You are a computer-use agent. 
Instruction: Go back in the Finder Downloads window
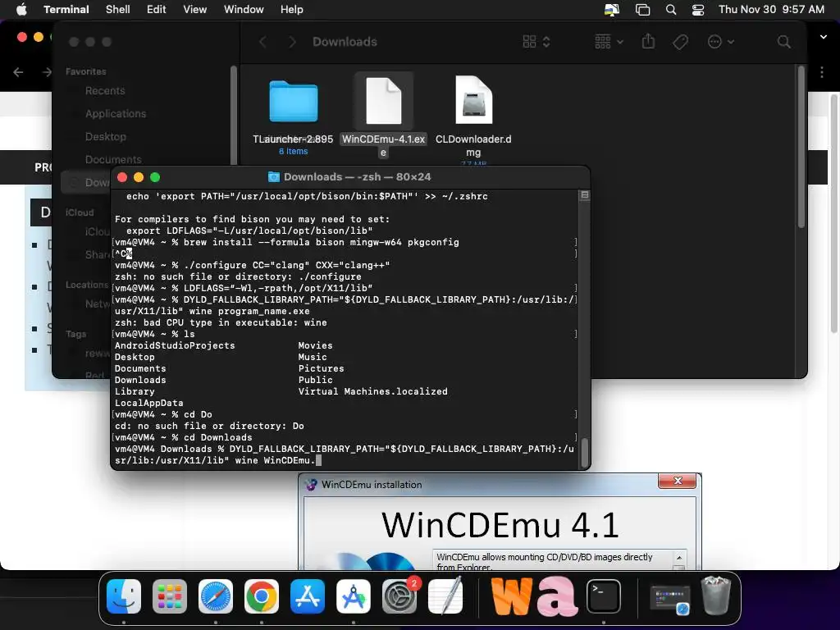(263, 42)
